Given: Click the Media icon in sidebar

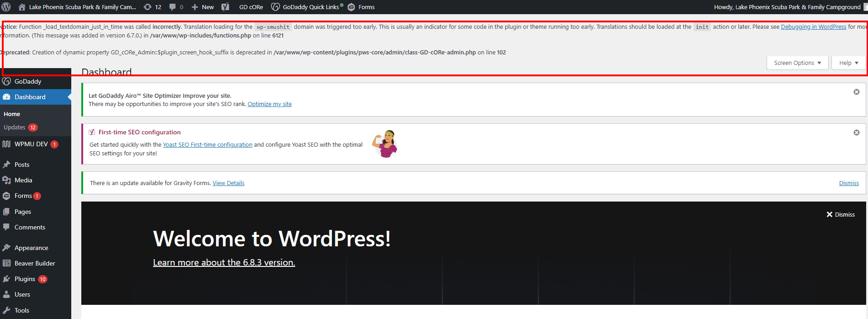Looking at the screenshot, I should pyautogui.click(x=6, y=180).
